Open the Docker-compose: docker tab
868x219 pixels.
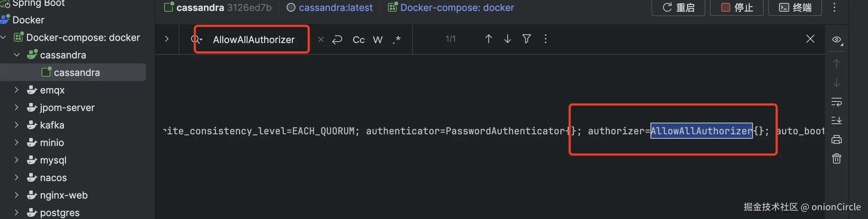451,8
